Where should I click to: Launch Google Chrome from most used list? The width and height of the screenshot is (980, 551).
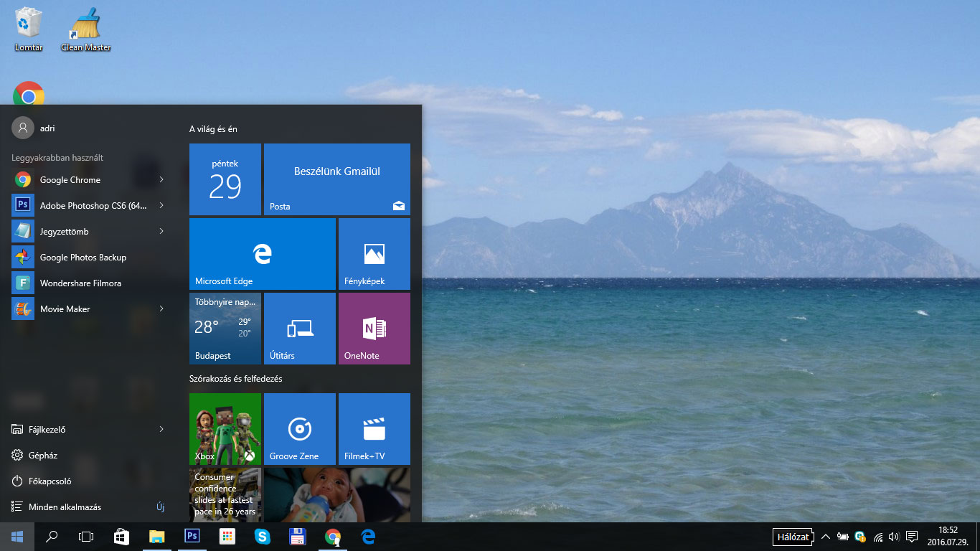[90, 179]
